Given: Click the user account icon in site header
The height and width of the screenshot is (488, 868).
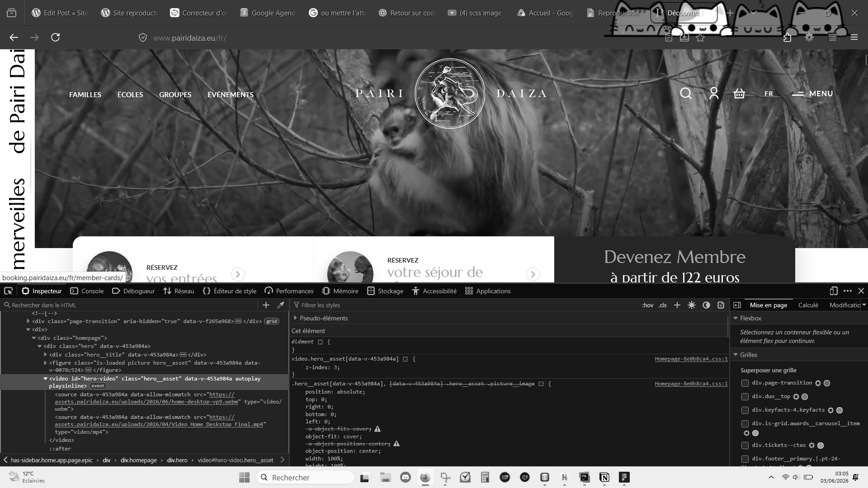Looking at the screenshot, I should point(714,94).
